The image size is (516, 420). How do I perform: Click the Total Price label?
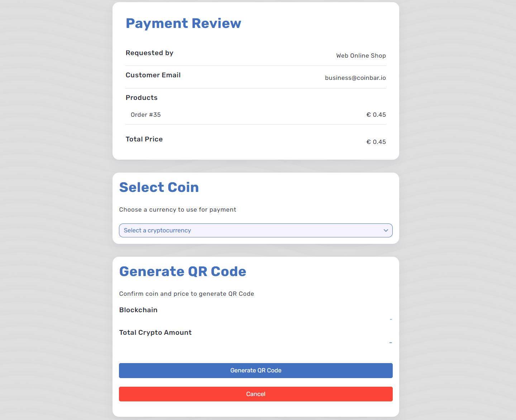coord(144,139)
